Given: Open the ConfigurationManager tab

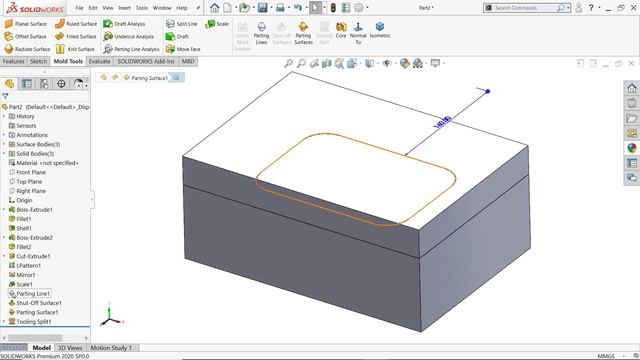Looking at the screenshot, I should pyautogui.click(x=44, y=84).
